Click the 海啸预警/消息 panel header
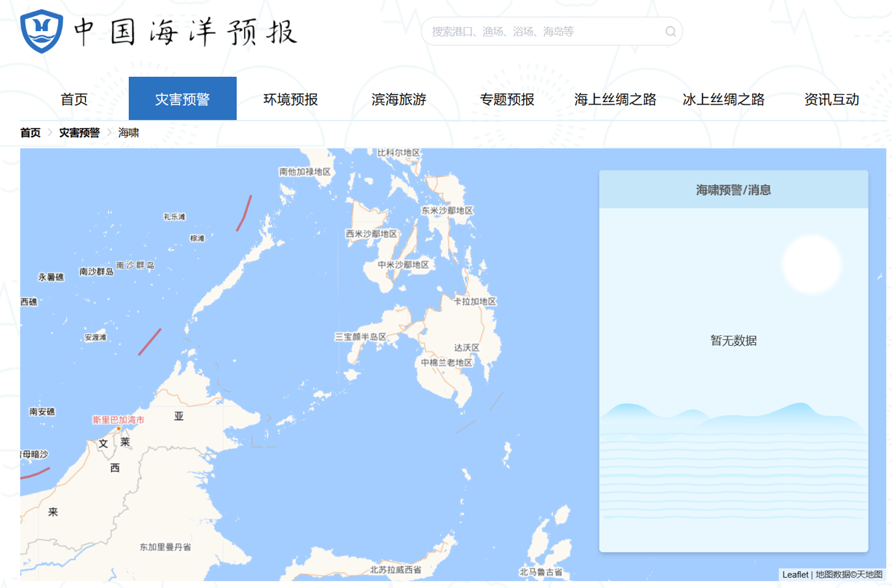This screenshot has width=892, height=588. pos(733,190)
